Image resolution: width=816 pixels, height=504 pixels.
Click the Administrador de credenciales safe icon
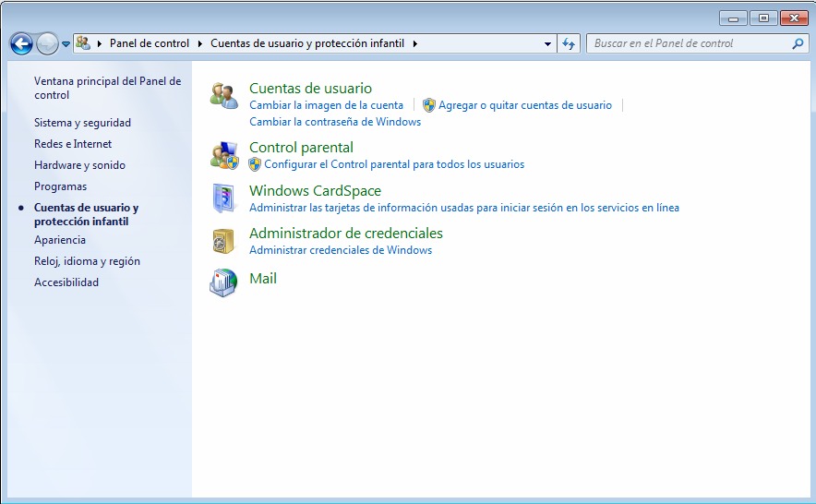pyautogui.click(x=223, y=241)
